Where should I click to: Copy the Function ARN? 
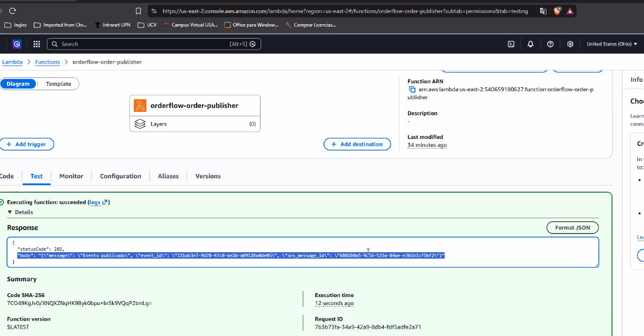coord(412,90)
